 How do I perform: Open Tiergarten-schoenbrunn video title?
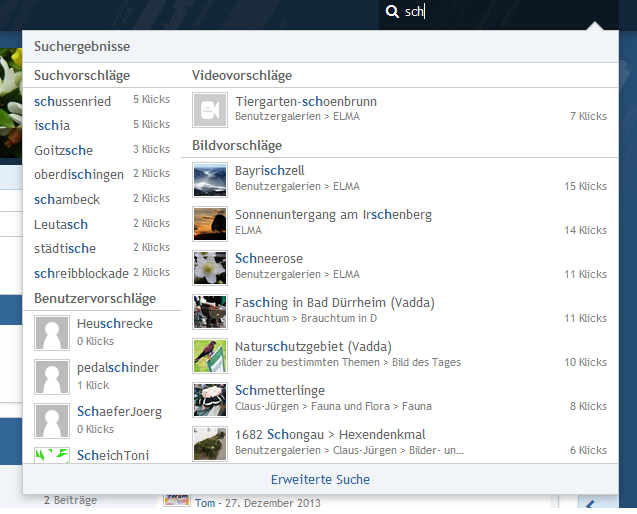click(306, 101)
